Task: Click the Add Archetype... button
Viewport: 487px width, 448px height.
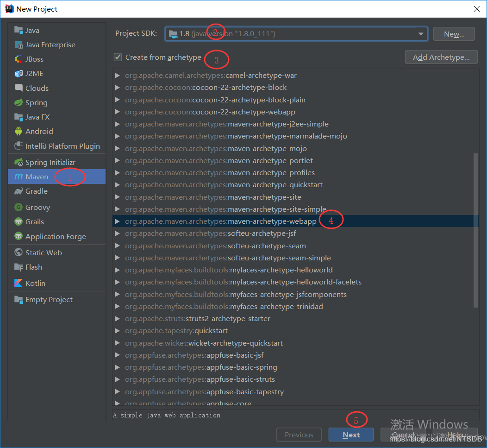Action: pos(441,57)
